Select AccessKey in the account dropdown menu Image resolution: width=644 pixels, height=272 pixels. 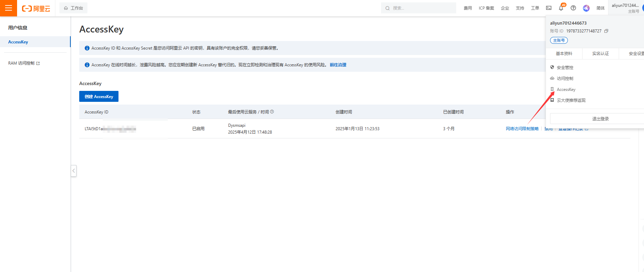pyautogui.click(x=566, y=90)
